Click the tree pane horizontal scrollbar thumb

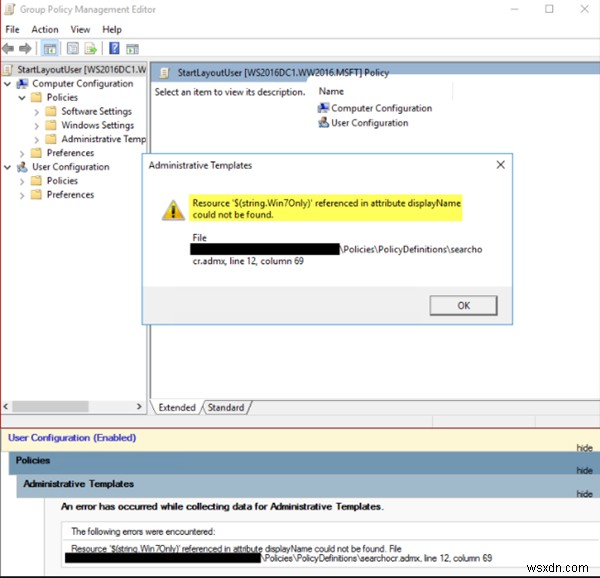tap(50, 406)
